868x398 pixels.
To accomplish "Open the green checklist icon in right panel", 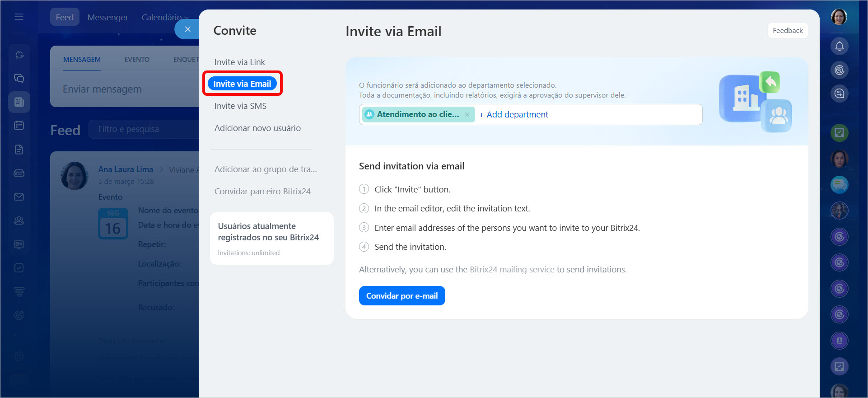I will pyautogui.click(x=839, y=133).
